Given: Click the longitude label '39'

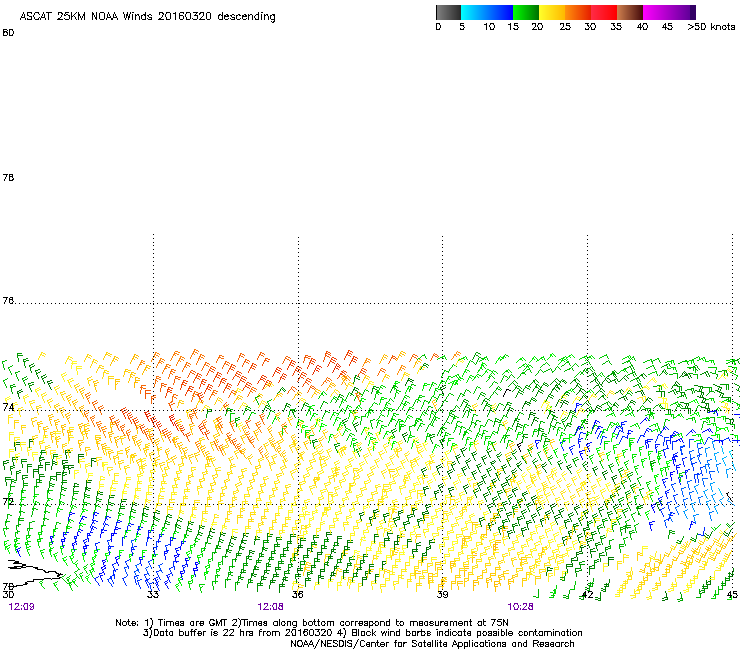Looking at the screenshot, I should (442, 594).
